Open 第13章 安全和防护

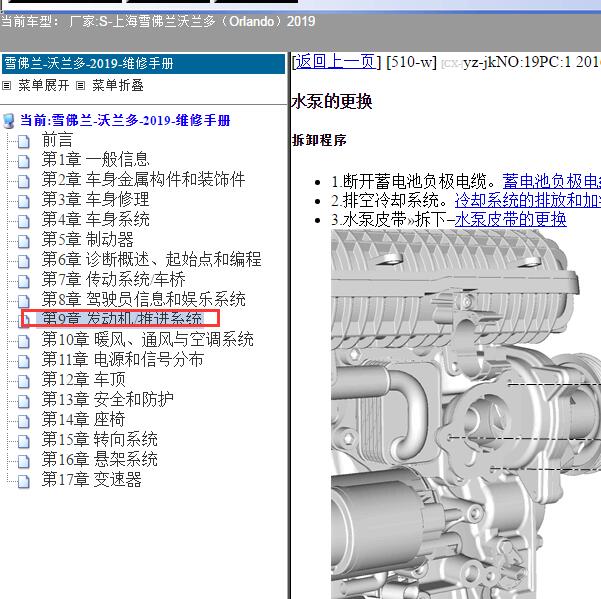coord(108,399)
